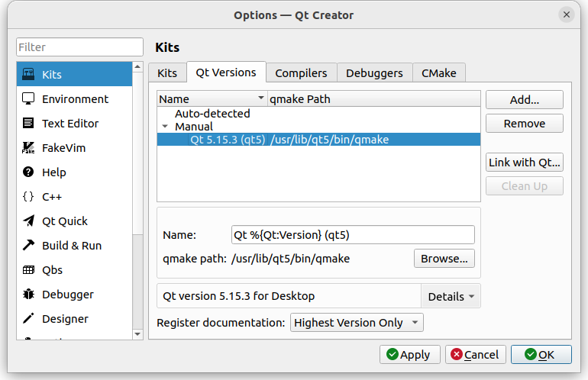The height and width of the screenshot is (380, 588).
Task: Open the CMake tab
Action: tap(439, 72)
